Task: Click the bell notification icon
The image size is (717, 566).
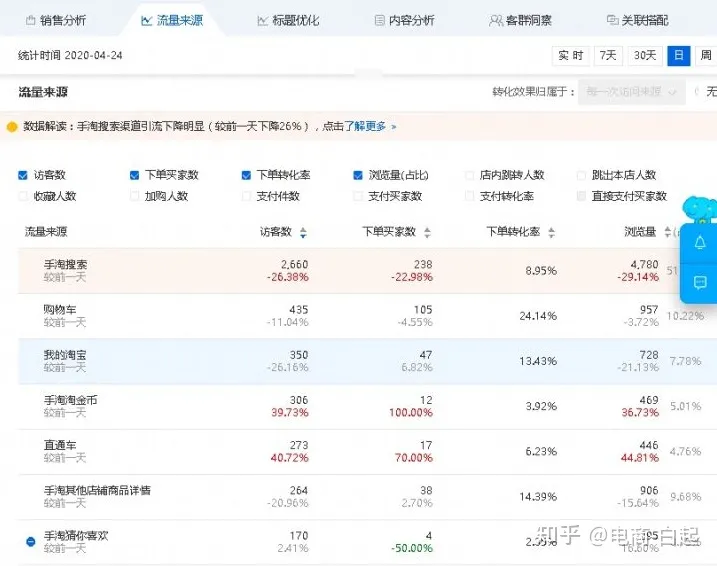Action: tap(700, 243)
